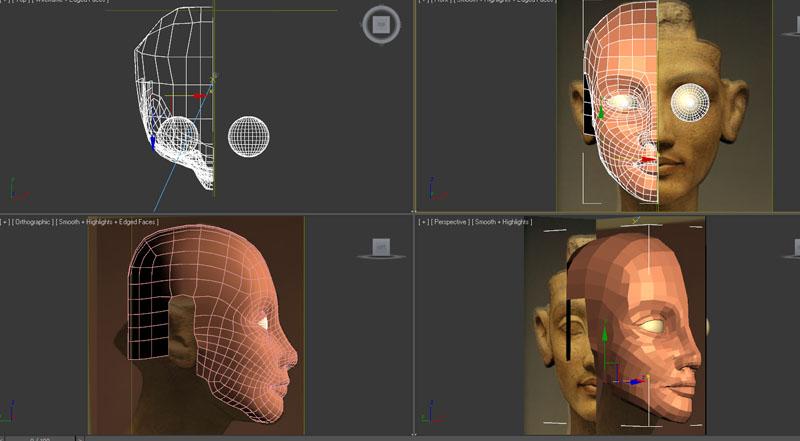The width and height of the screenshot is (800, 441).
Task: Click the green Y-axis gizmo arrow in Perspective viewport
Action: click(x=605, y=335)
